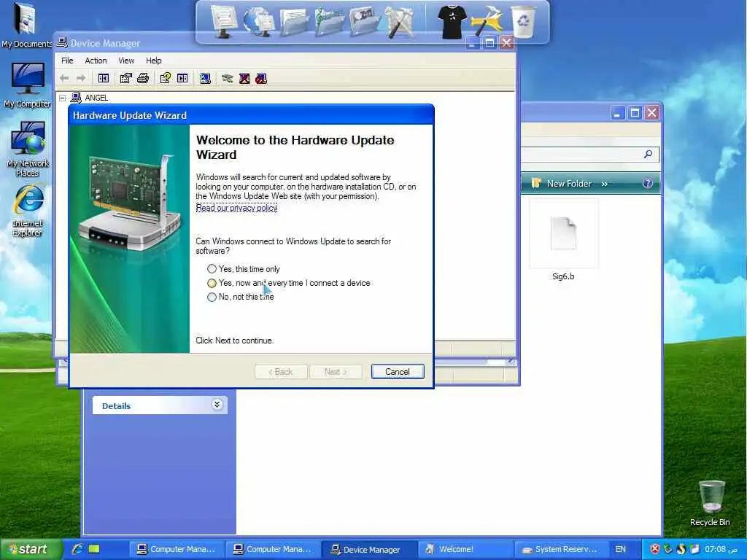Select the Recycle Bin icon on the desktop
The image size is (747, 560).
[711, 503]
